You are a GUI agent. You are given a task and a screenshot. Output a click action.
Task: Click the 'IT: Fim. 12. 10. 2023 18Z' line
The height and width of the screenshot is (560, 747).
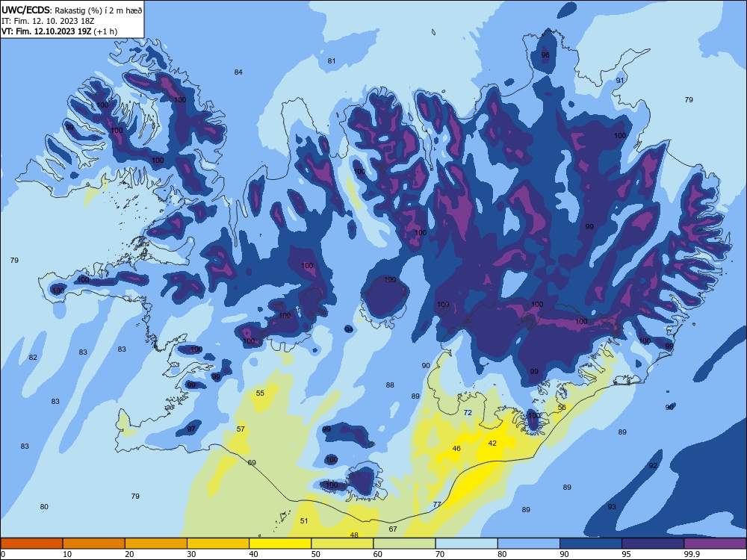[x=48, y=21]
